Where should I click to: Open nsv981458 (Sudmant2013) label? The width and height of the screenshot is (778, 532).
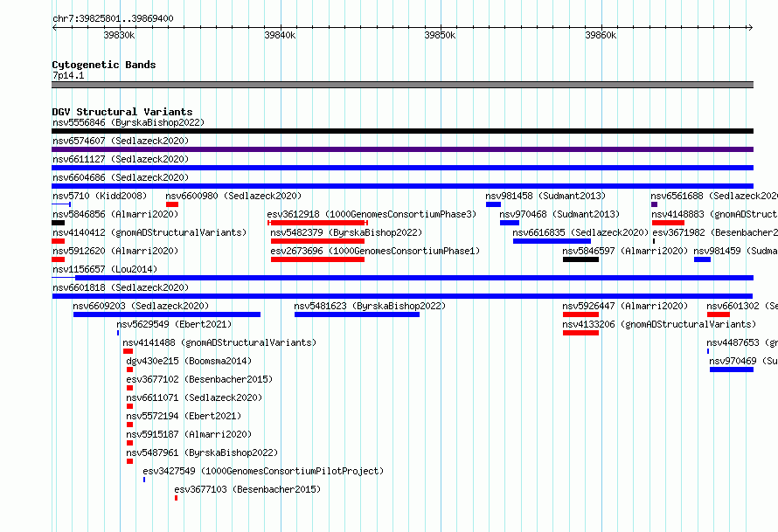click(545, 196)
